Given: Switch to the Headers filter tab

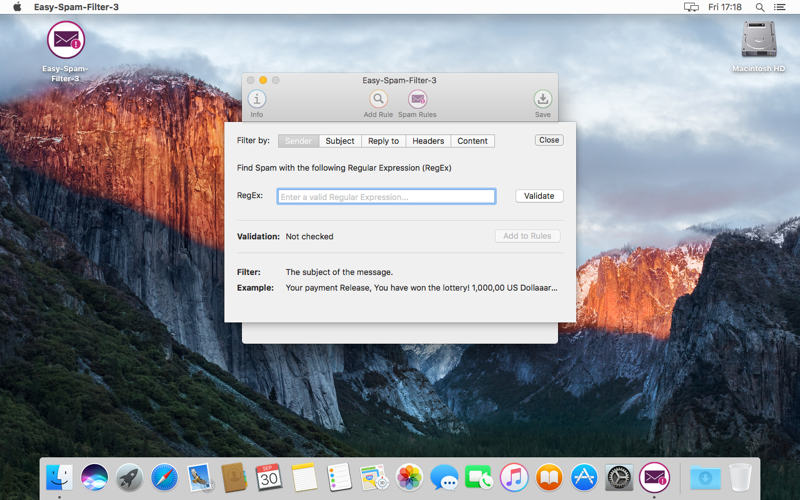Looking at the screenshot, I should [428, 141].
